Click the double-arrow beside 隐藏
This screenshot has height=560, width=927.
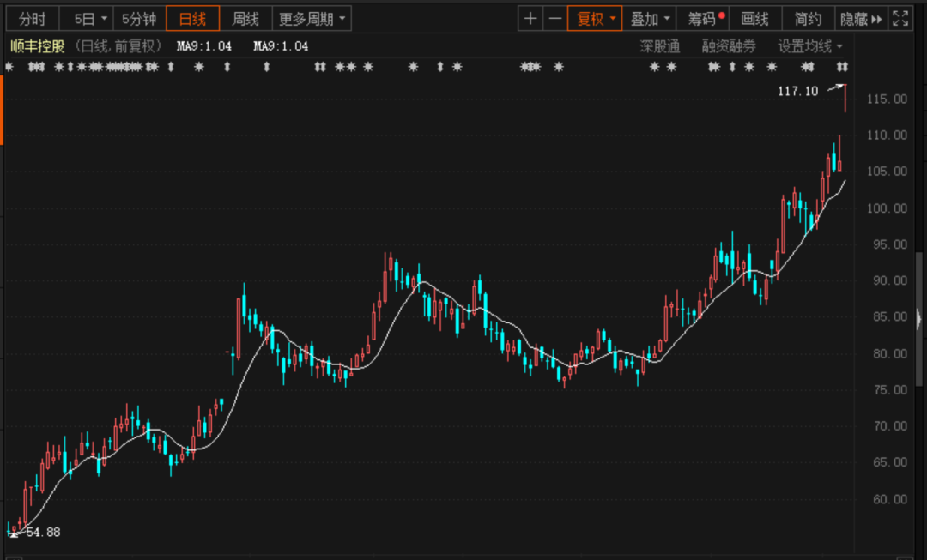(875, 19)
